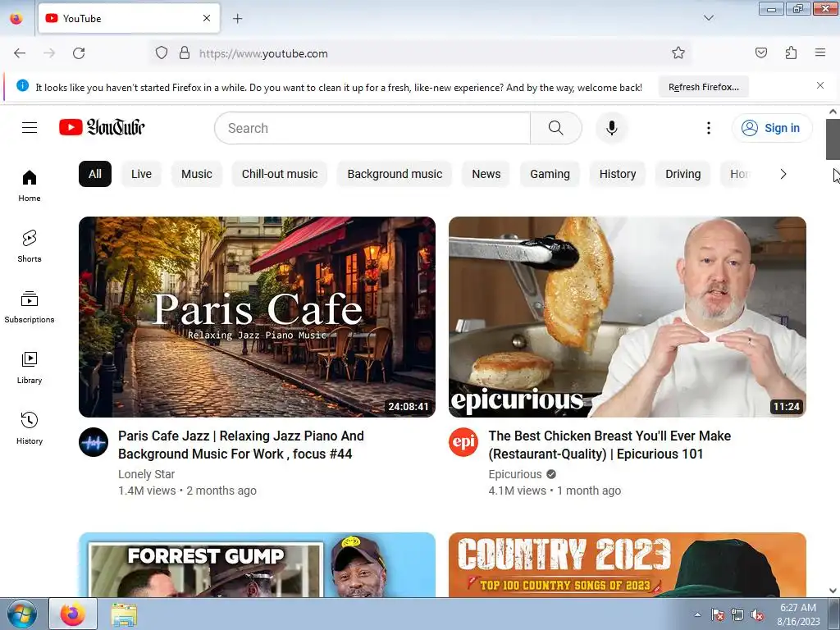Select the News category chip
This screenshot has width=840, height=630.
coord(486,174)
